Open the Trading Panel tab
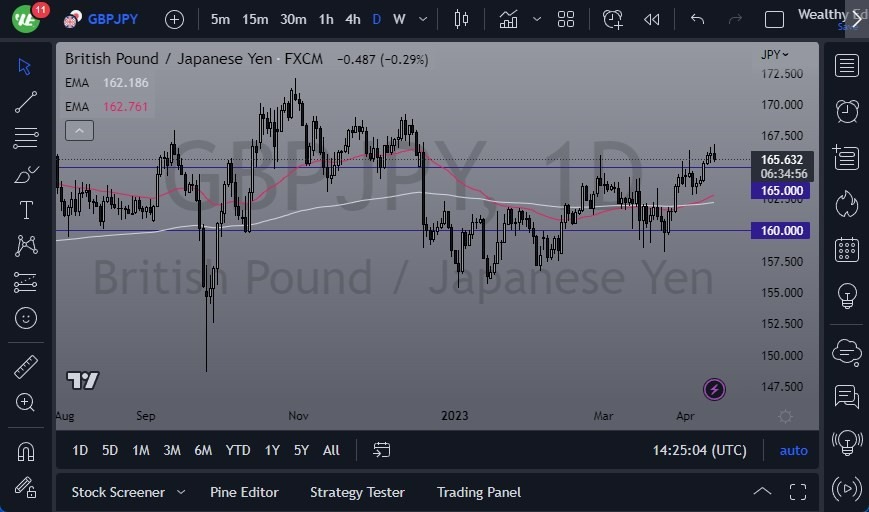 click(479, 492)
